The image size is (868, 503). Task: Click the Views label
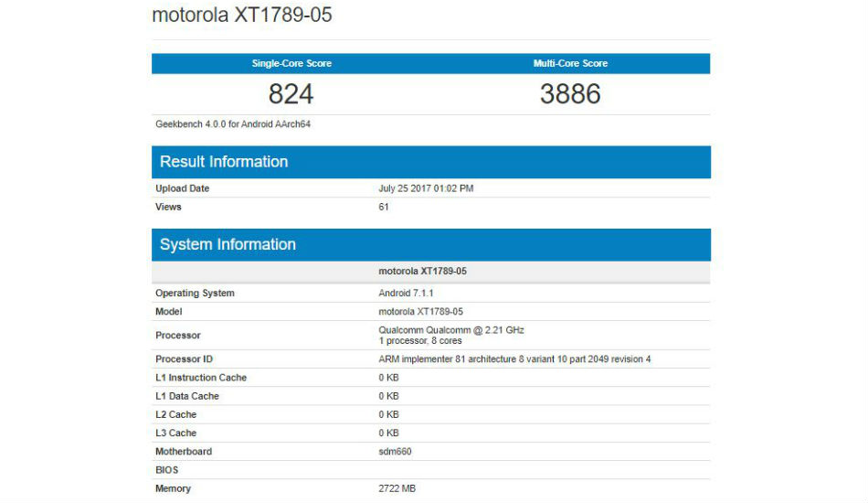tap(168, 207)
